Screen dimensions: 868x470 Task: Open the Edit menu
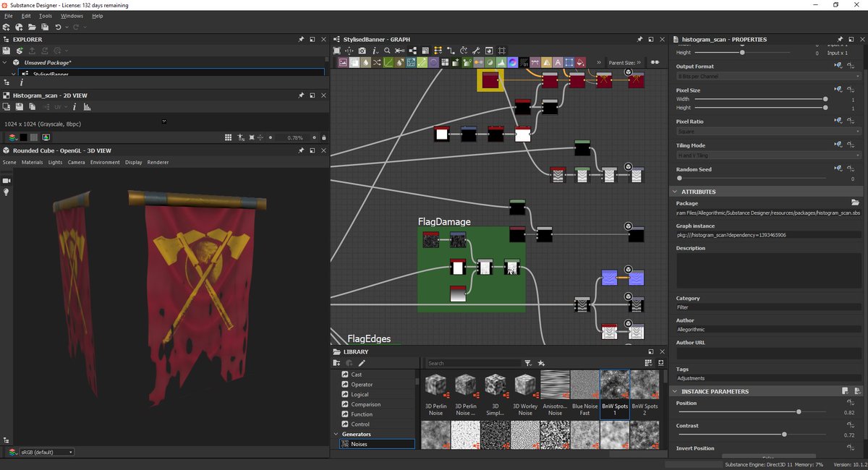(26, 15)
